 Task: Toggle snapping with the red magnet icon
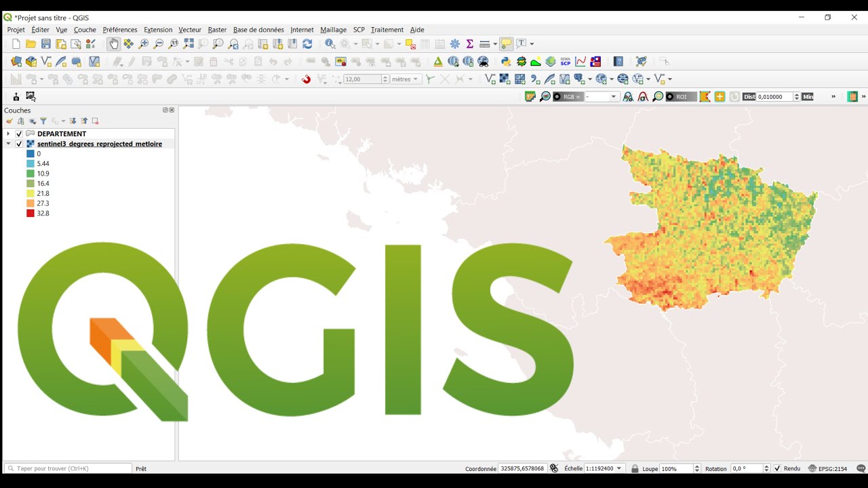point(307,79)
